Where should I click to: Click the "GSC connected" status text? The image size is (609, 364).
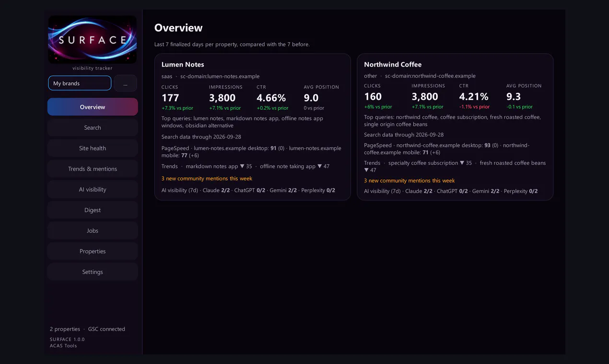[106, 329]
